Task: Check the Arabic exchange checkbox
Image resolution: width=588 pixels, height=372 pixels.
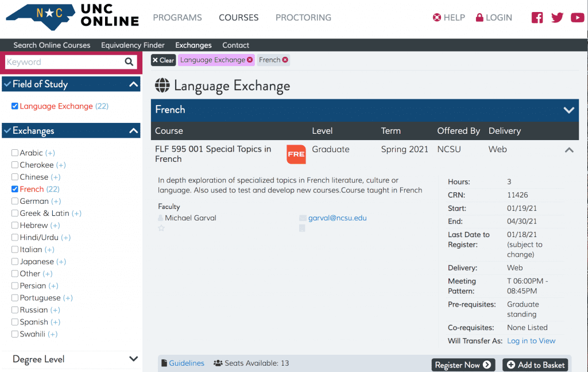Action: tap(14, 153)
